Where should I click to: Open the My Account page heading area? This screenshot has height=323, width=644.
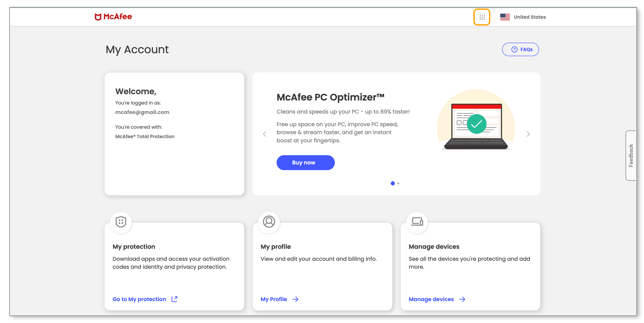[x=137, y=49]
